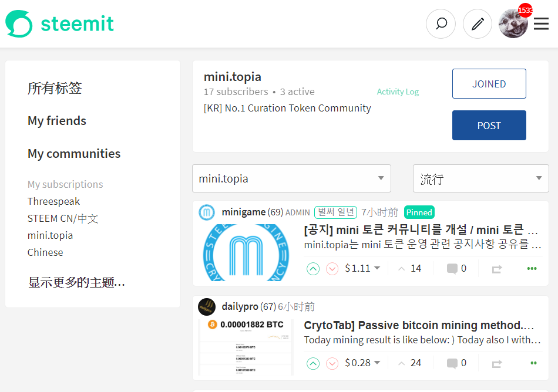This screenshot has width=558, height=392.
Task: Click comment bubble on dailypro post
Action: point(452,363)
